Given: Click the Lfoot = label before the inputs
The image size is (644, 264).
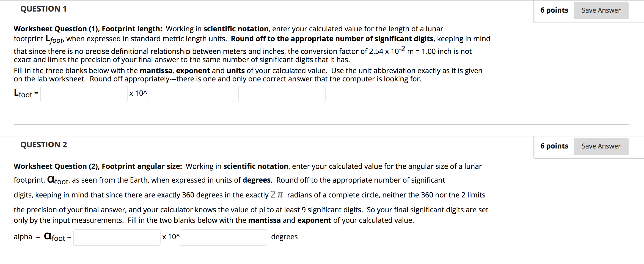Looking at the screenshot, I should (x=26, y=94).
